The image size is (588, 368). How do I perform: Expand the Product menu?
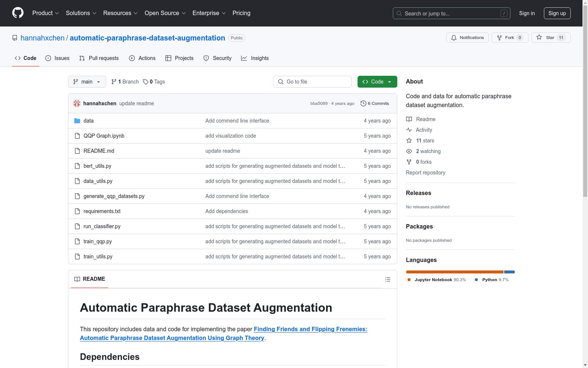tap(46, 13)
